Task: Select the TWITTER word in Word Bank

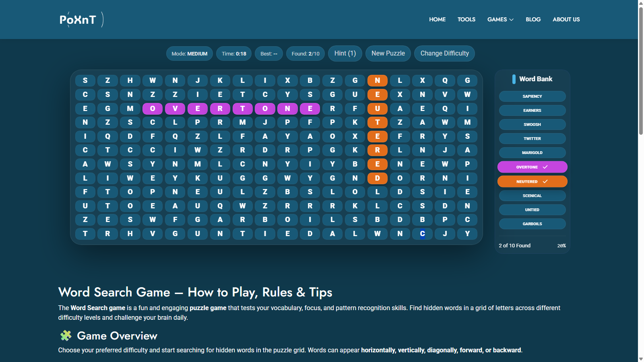Action: coord(532,138)
